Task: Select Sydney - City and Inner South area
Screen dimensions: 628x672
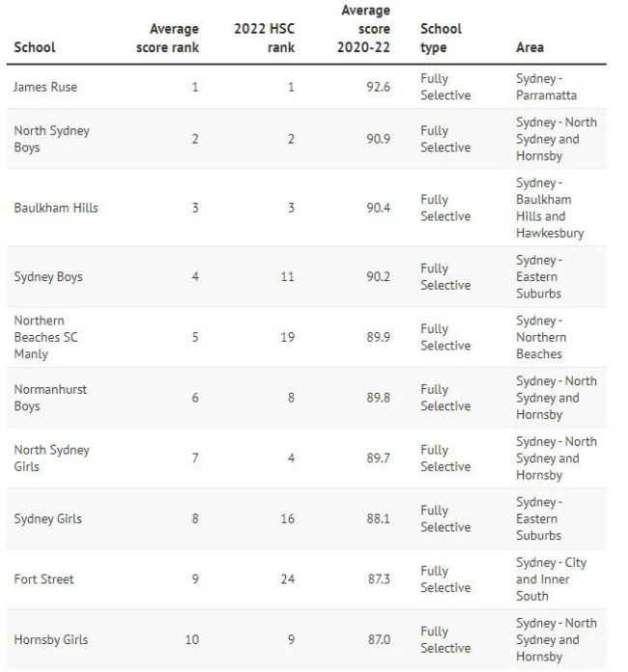Action: point(551,579)
